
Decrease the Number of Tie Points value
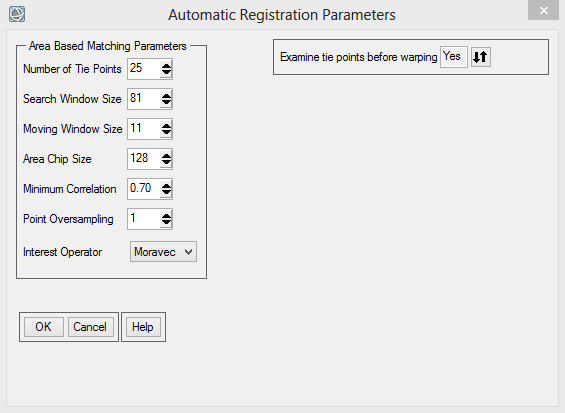(x=166, y=72)
